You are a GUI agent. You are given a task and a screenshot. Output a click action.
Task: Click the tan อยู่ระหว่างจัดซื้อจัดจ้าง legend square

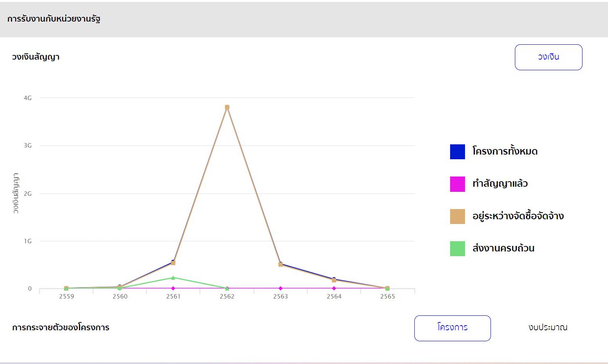[457, 216]
